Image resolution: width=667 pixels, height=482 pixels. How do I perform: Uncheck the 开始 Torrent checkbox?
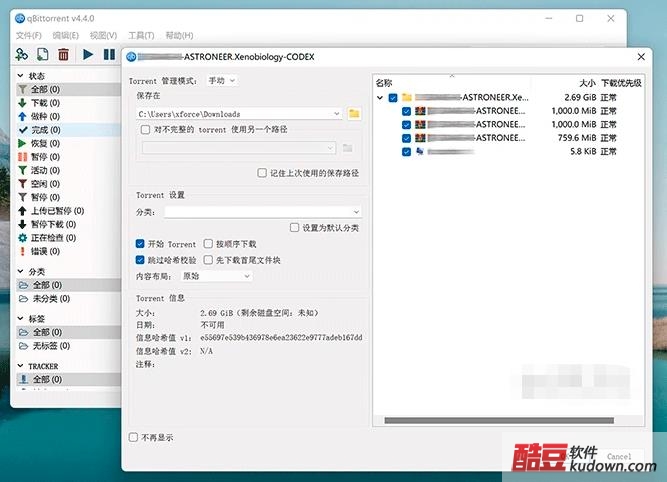(x=140, y=244)
